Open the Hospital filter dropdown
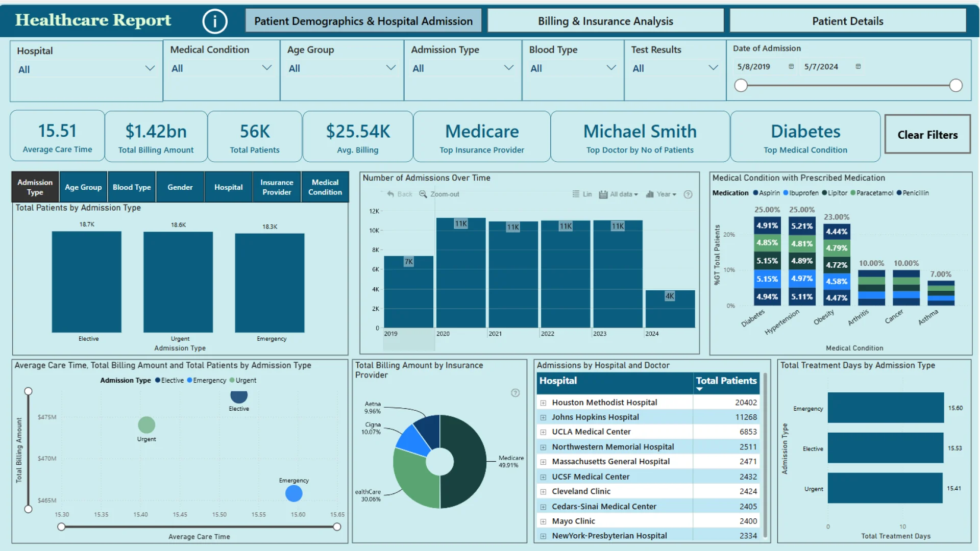The width and height of the screenshot is (980, 551). (150, 68)
